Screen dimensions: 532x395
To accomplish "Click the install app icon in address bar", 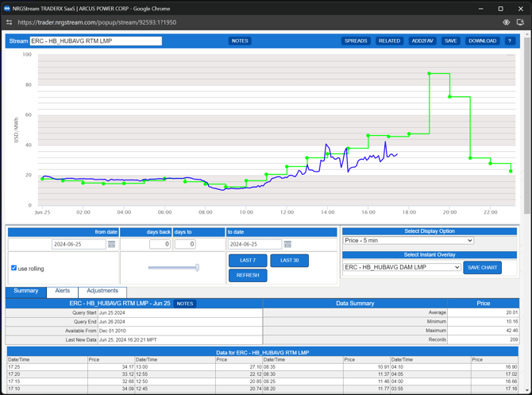I will click(x=520, y=22).
